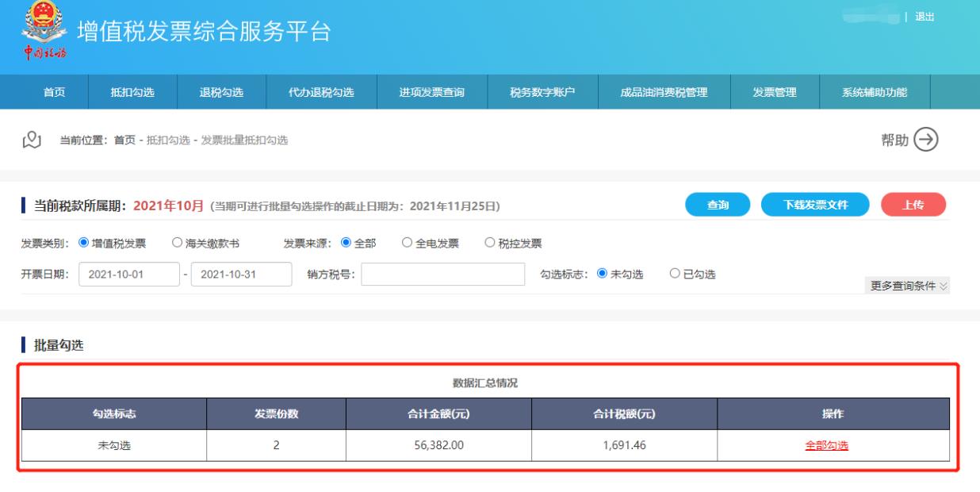This screenshot has height=492, width=980.
Task: Click the location pin icon
Action: point(31,140)
